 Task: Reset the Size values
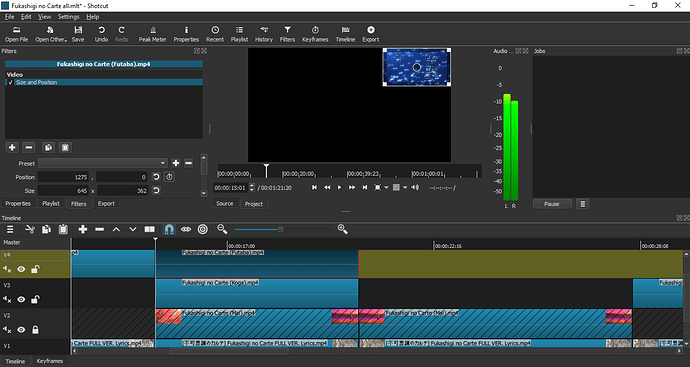point(156,191)
